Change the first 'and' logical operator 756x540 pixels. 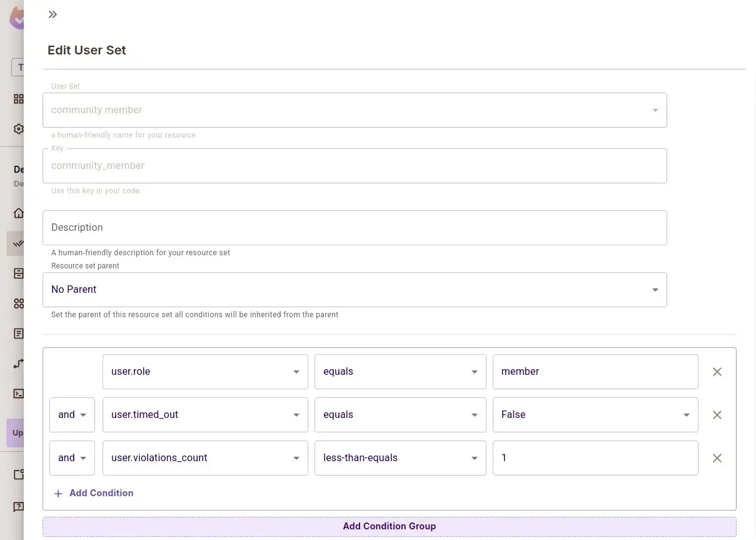click(x=72, y=415)
